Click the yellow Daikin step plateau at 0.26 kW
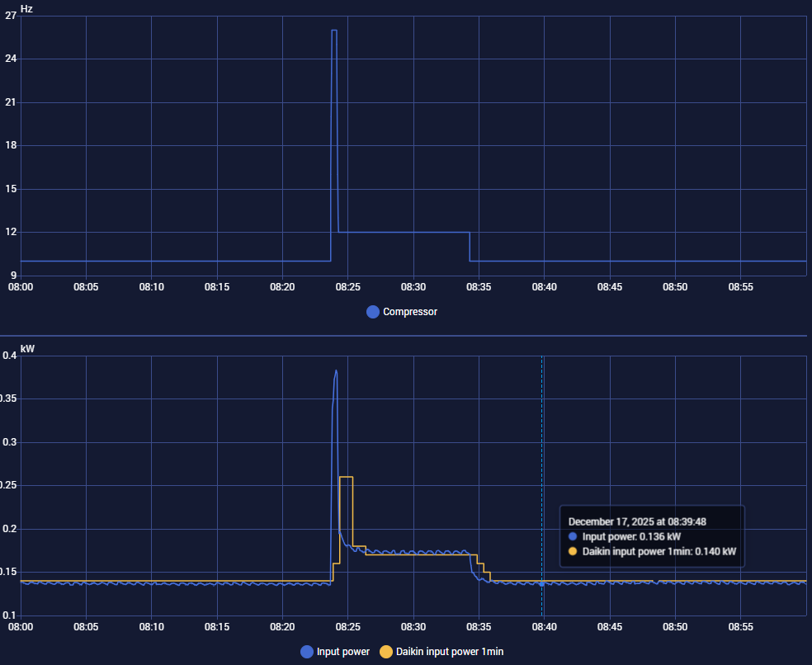Screen dimensions: 812x665 [346, 477]
